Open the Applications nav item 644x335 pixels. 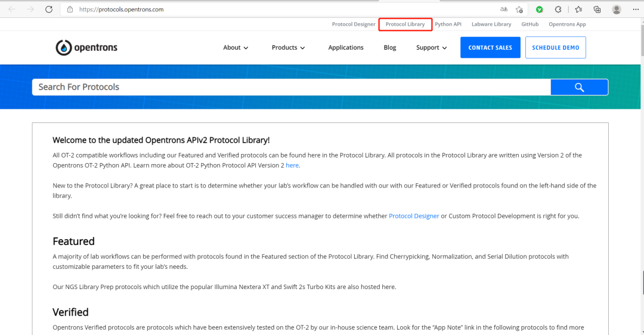point(346,48)
